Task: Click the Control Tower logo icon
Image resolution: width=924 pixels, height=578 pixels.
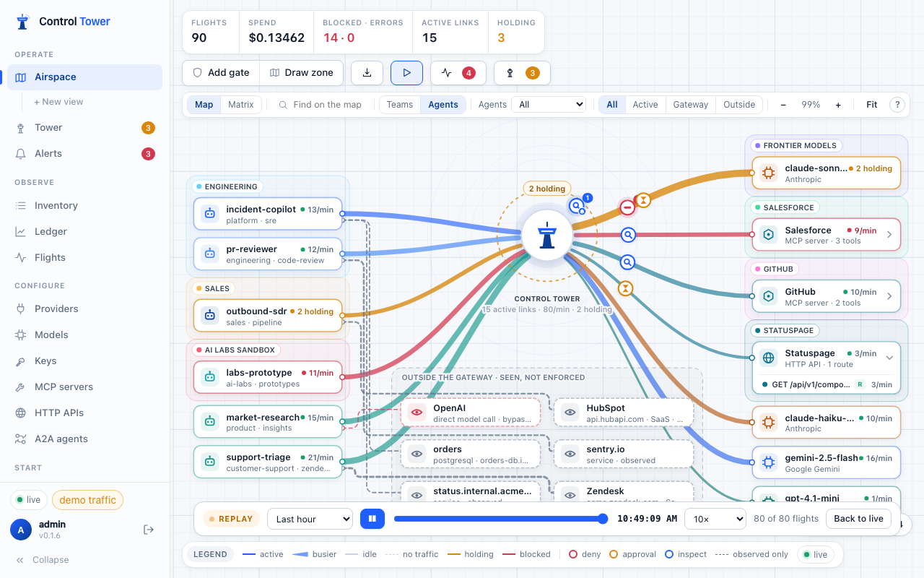Action: tap(22, 22)
